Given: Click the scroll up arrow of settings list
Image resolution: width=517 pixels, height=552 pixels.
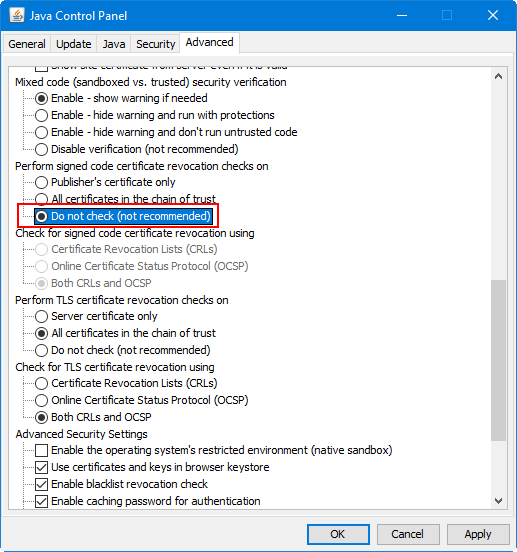Looking at the screenshot, I should click(498, 76).
